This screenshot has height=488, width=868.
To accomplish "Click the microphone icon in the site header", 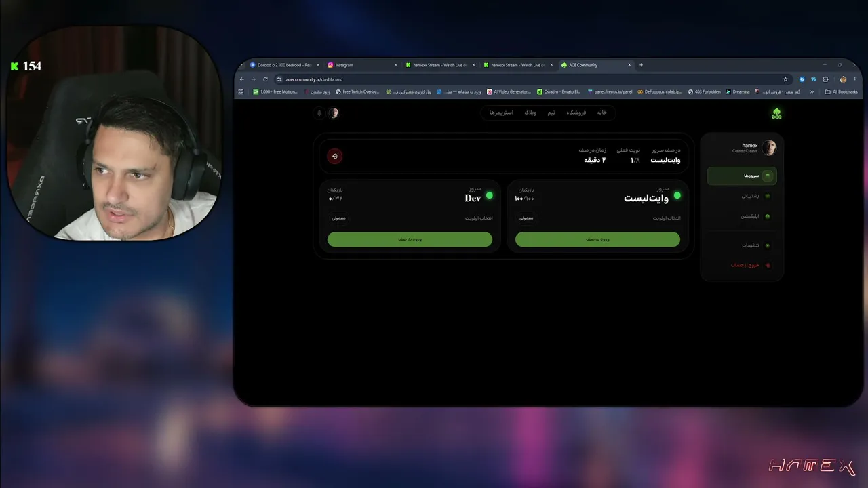I will coord(319,113).
